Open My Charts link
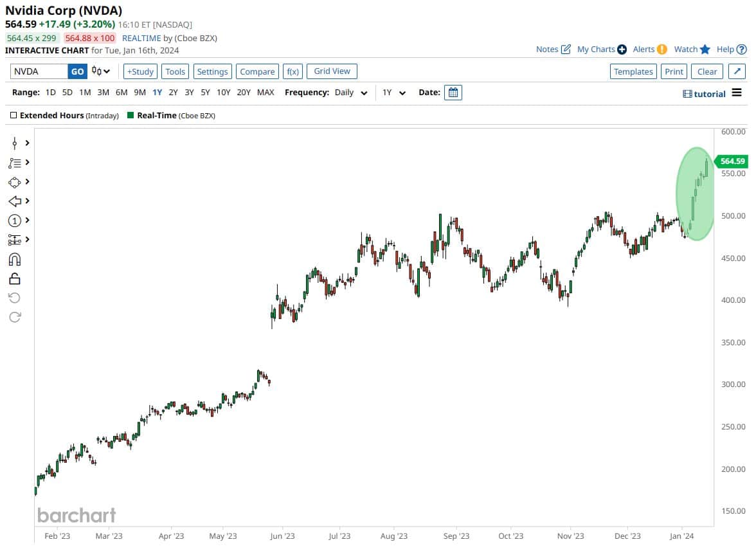The width and height of the screenshot is (756, 551). [596, 49]
